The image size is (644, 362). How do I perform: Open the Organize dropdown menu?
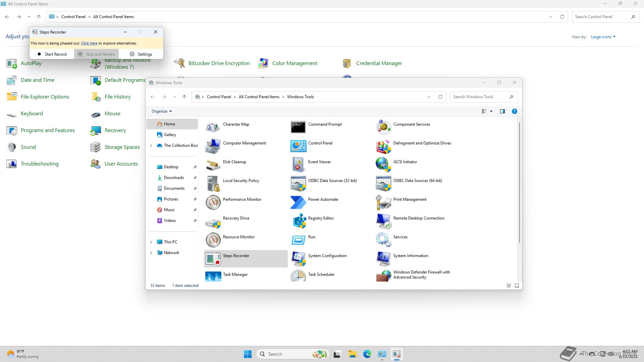(x=161, y=111)
